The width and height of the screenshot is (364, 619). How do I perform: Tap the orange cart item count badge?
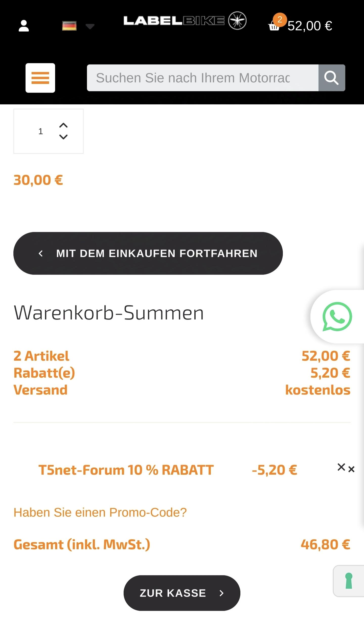pyautogui.click(x=280, y=19)
